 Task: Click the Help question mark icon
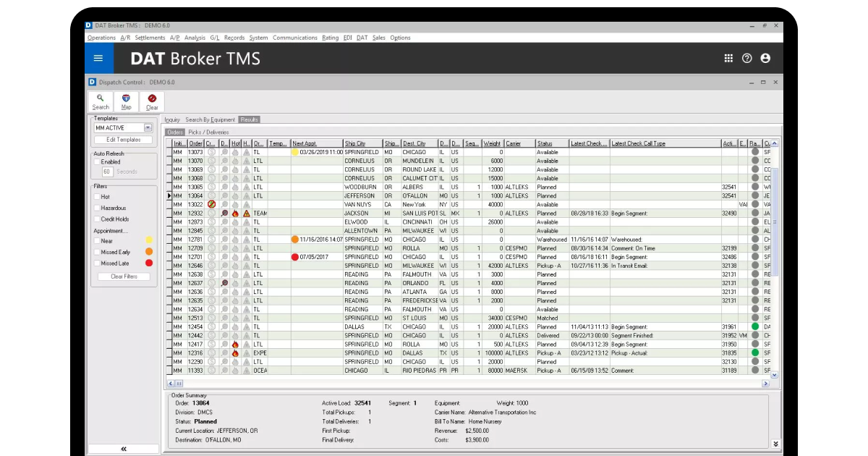point(747,59)
